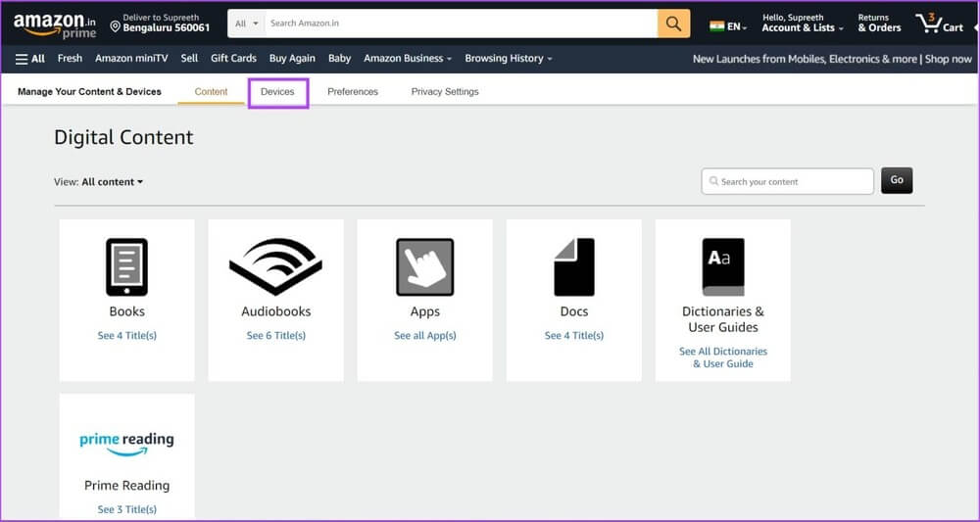Open See 6 Title(s) under Audiobooks
The image size is (980, 522).
pos(275,336)
